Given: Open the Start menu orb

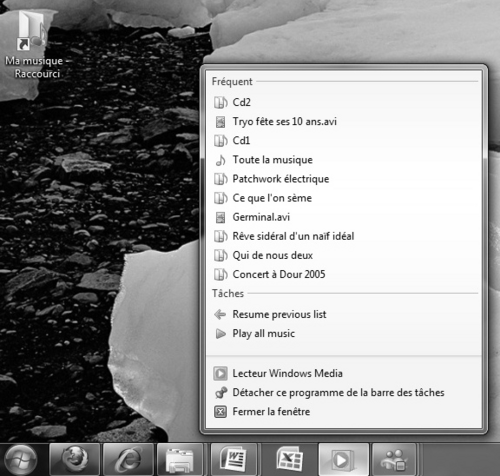Looking at the screenshot, I should [21, 460].
